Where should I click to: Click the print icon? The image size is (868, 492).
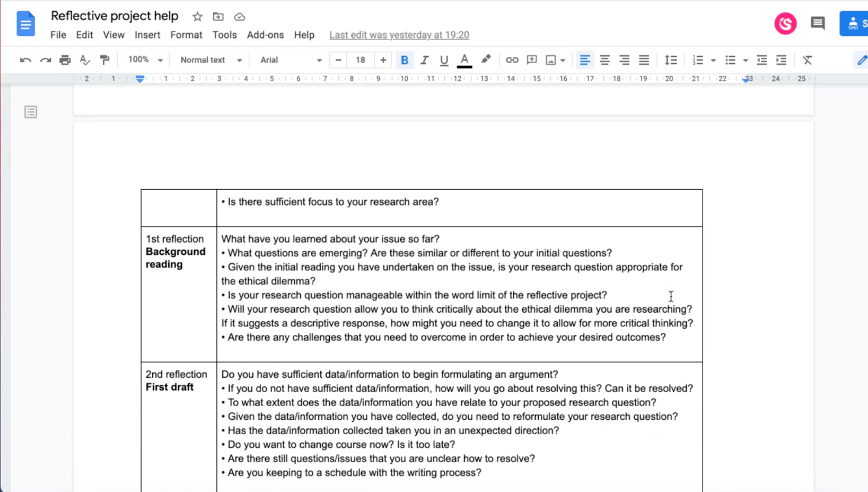[65, 60]
